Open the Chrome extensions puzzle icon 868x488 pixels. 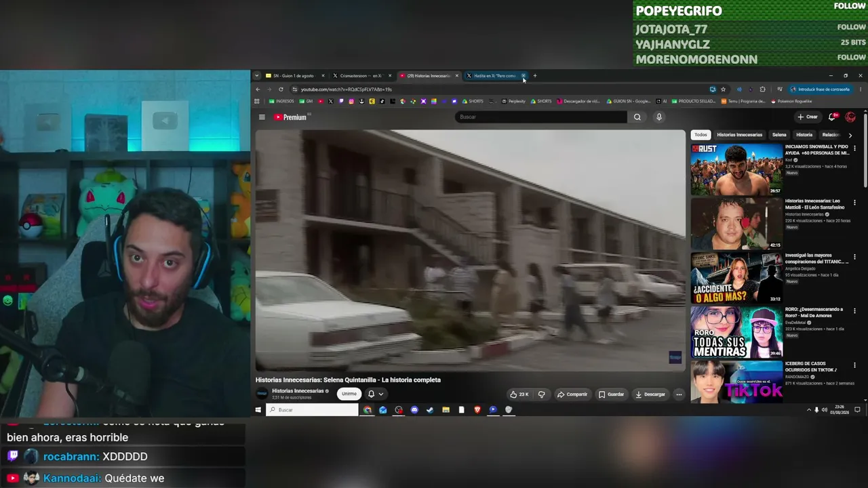pyautogui.click(x=762, y=89)
